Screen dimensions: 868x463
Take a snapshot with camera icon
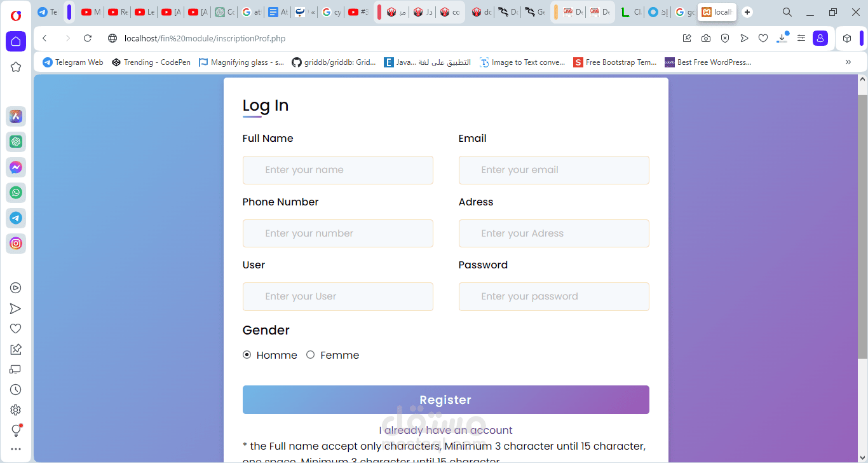click(706, 38)
